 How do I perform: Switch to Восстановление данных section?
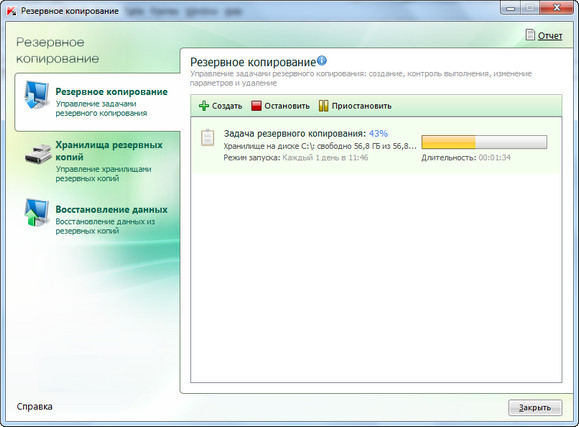click(x=97, y=219)
